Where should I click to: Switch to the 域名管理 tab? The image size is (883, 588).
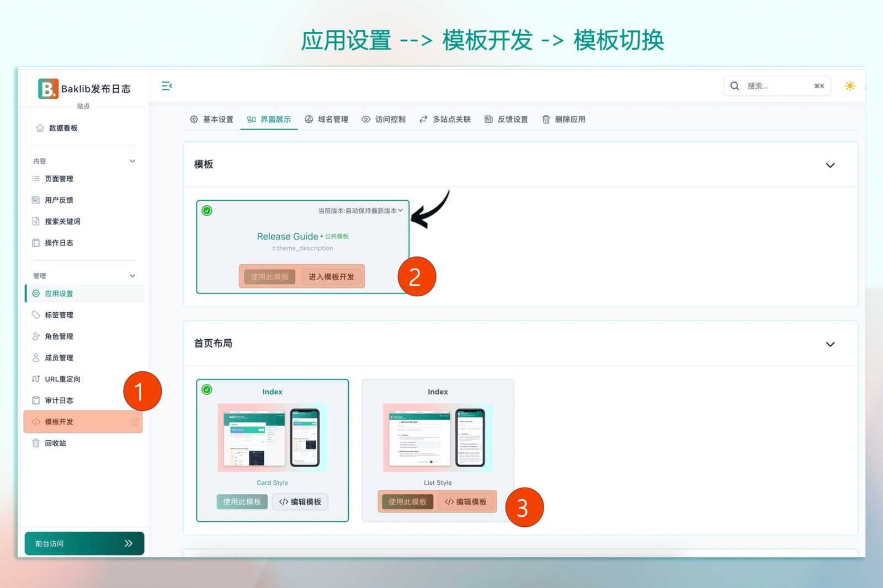(x=327, y=120)
